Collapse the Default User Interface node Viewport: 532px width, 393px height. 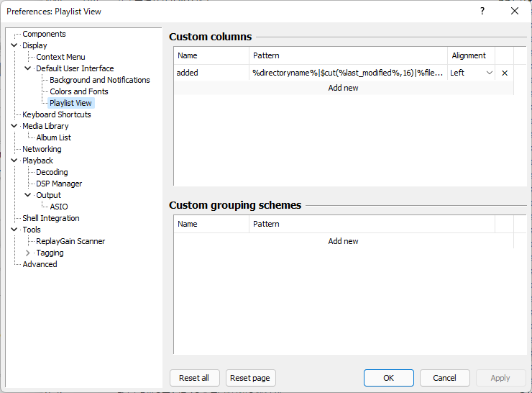(x=28, y=68)
